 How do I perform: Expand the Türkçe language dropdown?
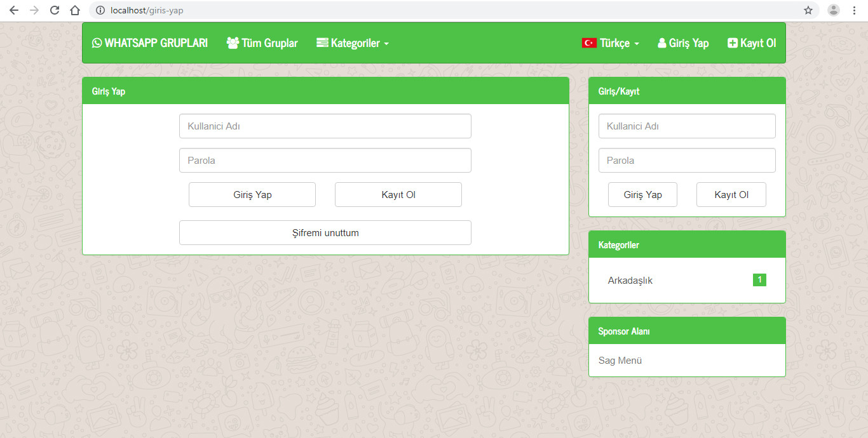(610, 43)
